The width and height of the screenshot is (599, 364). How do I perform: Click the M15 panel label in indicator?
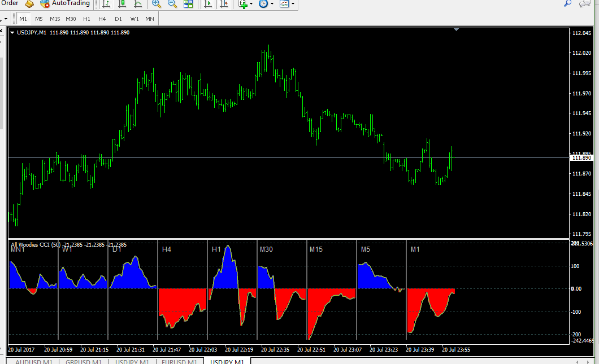[316, 249]
